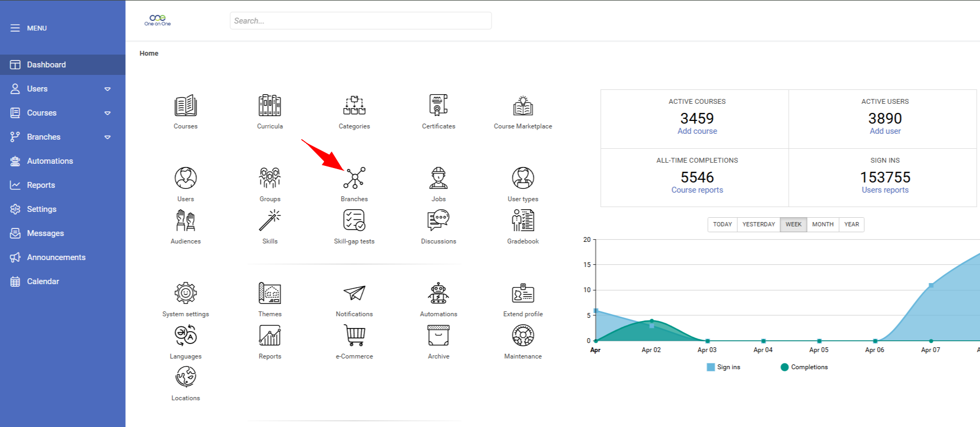Expand the Courses sidebar dropdown arrow
Viewport: 980px width, 427px height.
[107, 113]
